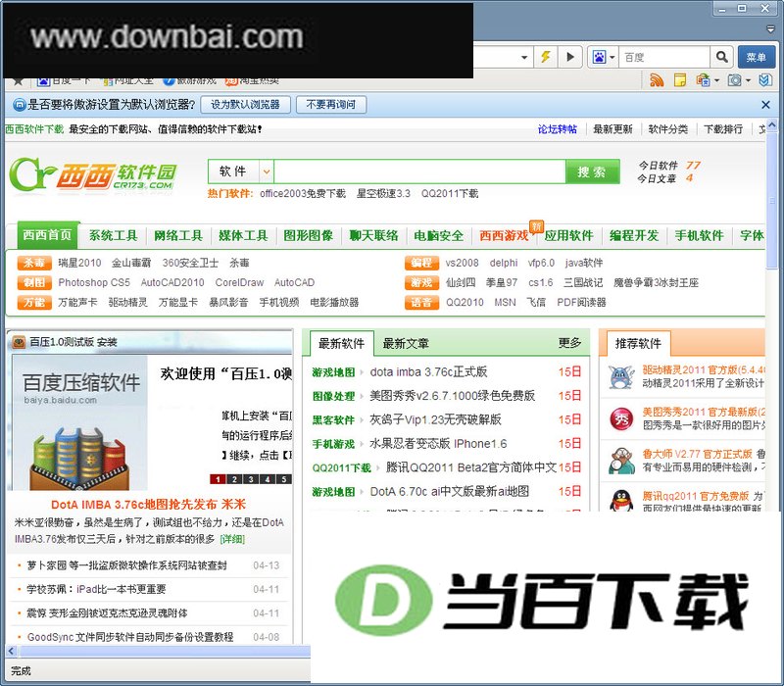Open 美图秀秀v2.6.7.1000绿色免费版 link
784x686 pixels.
click(452, 396)
